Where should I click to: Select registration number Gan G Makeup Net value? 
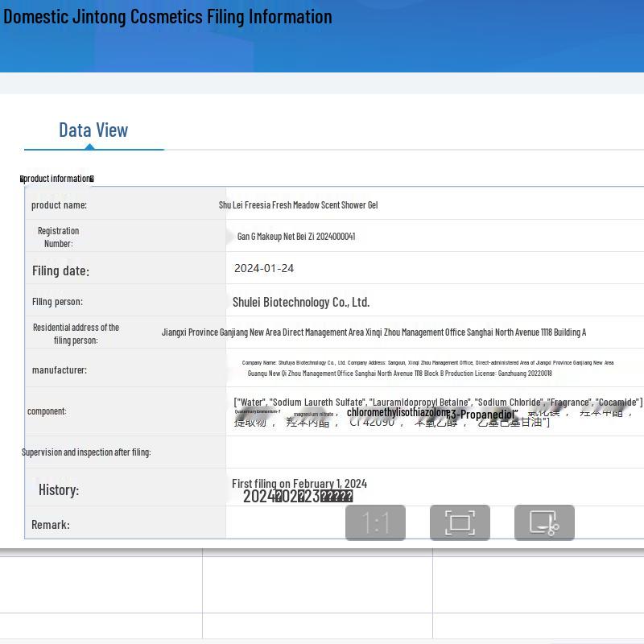[x=296, y=237]
